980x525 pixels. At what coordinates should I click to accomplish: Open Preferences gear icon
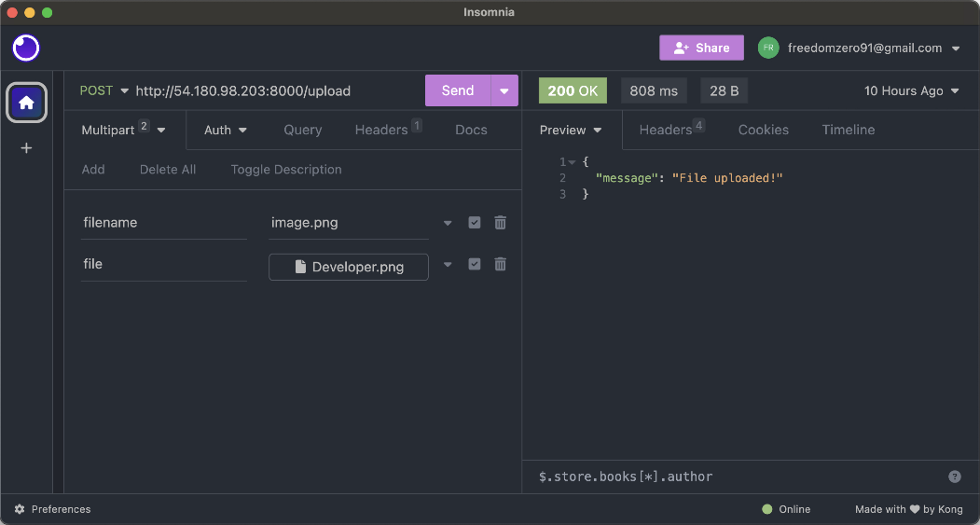coord(20,509)
